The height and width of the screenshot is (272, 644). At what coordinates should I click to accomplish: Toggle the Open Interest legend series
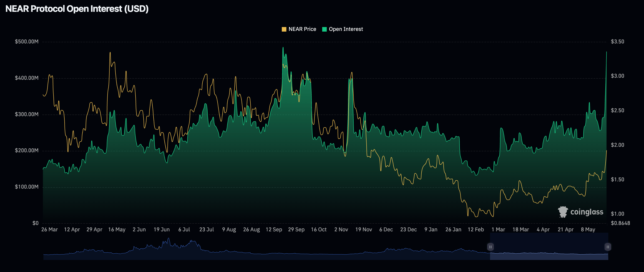coord(342,29)
